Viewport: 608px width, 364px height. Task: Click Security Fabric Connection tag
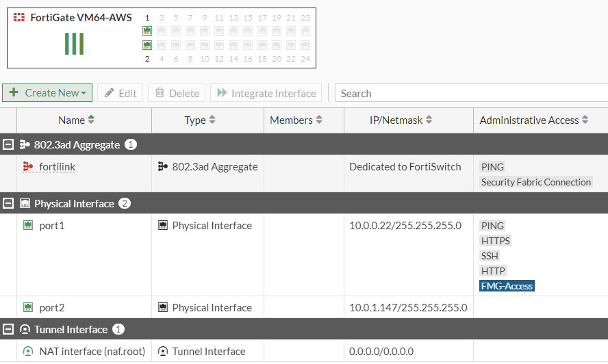536,182
